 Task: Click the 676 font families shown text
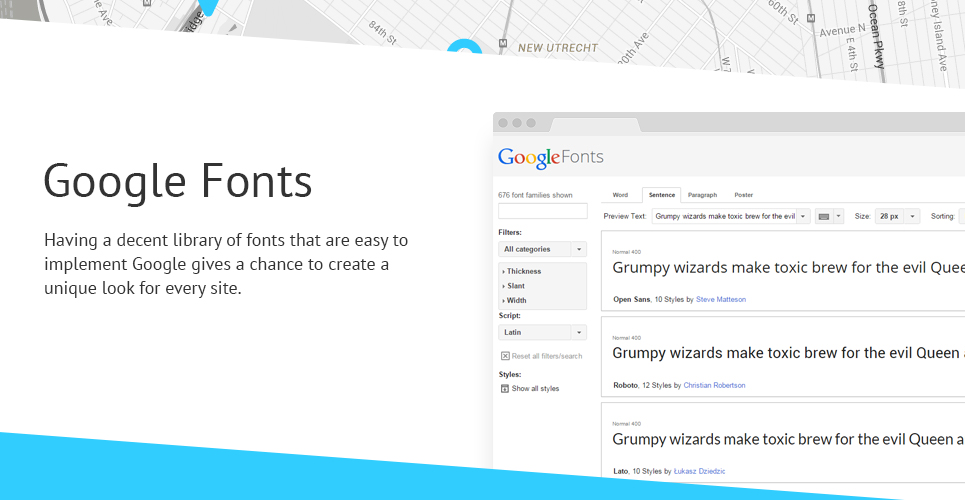pos(535,195)
